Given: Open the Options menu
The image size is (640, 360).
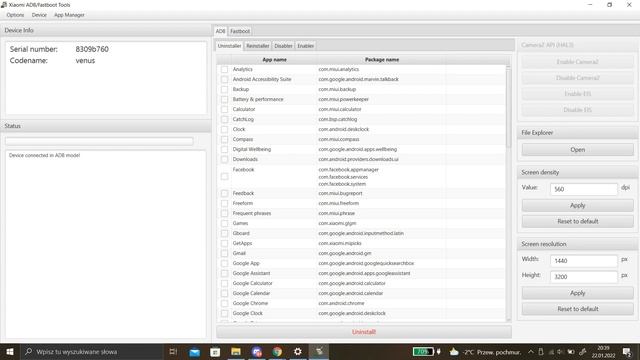Looking at the screenshot, I should click(x=15, y=15).
